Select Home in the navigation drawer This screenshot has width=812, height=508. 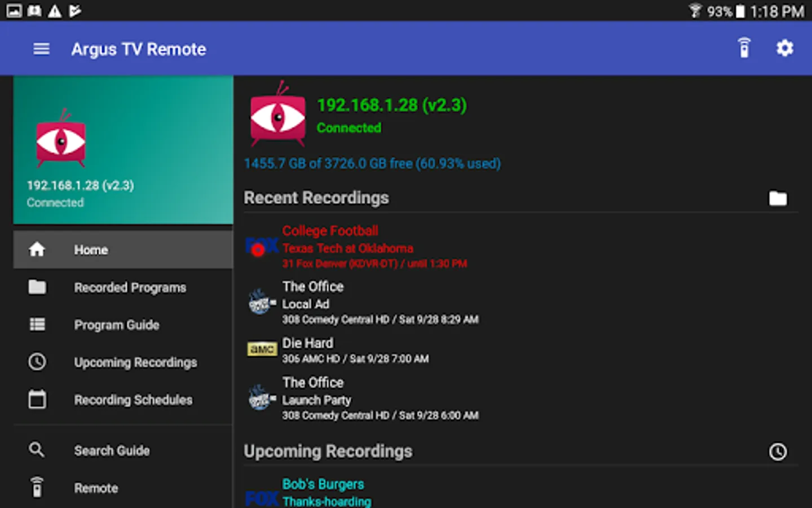pyautogui.click(x=123, y=249)
